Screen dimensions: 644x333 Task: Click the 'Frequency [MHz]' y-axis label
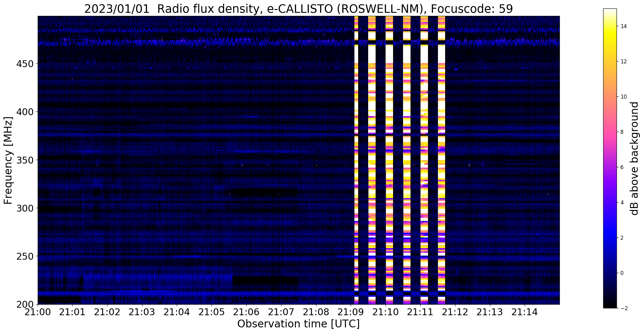click(8, 160)
